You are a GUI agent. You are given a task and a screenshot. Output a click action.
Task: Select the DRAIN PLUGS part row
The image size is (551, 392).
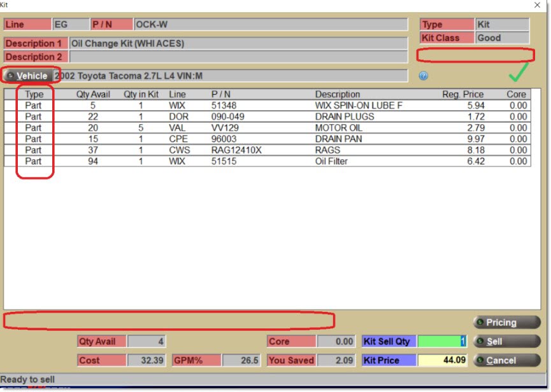click(268, 117)
